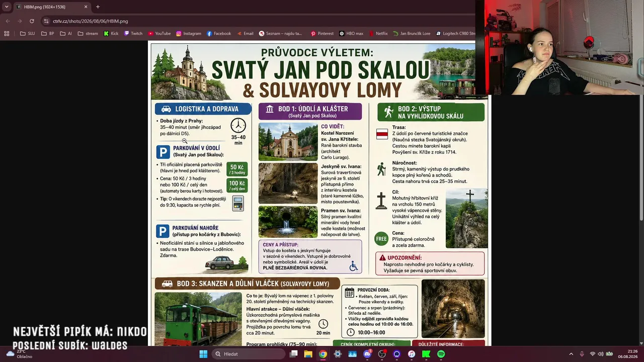
Task: Open OBS Studio from the taskbar
Action: (382, 354)
